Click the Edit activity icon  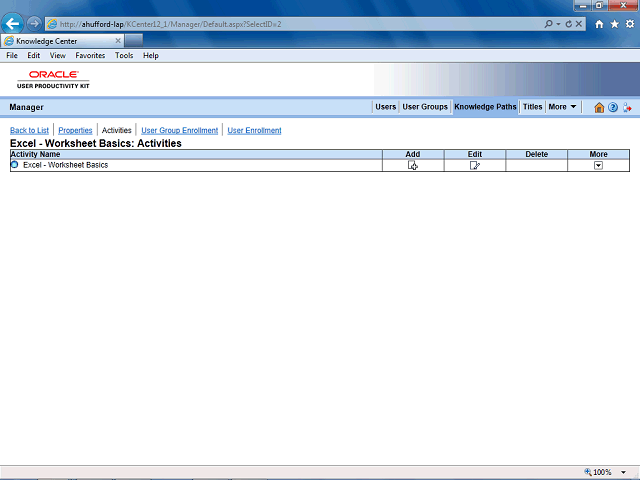click(x=475, y=165)
